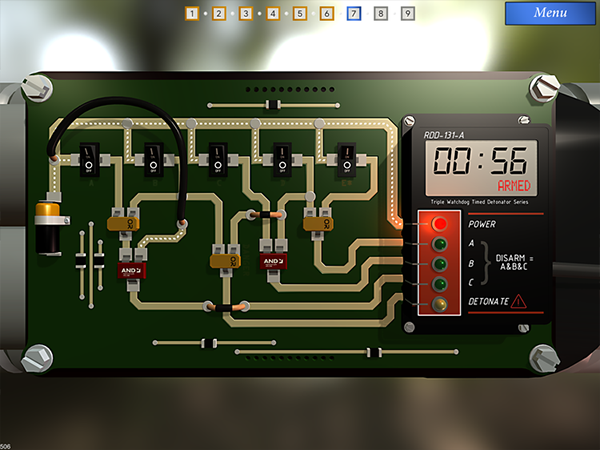
Task: Click the green LED labeled A
Action: [x=438, y=243]
